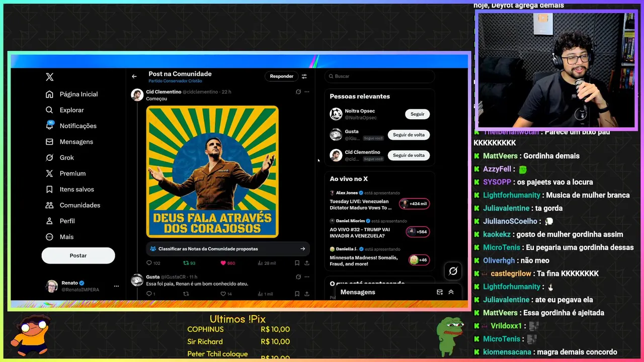This screenshot has width=644, height=362.
Task: Compose new message in Mensagens drawer
Action: pos(440,292)
